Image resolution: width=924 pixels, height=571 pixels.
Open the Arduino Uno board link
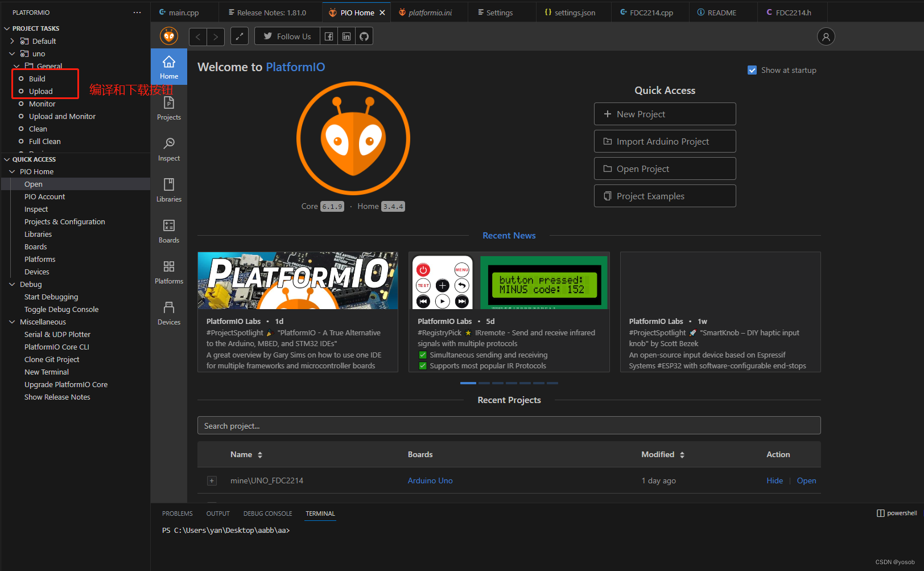click(x=430, y=480)
